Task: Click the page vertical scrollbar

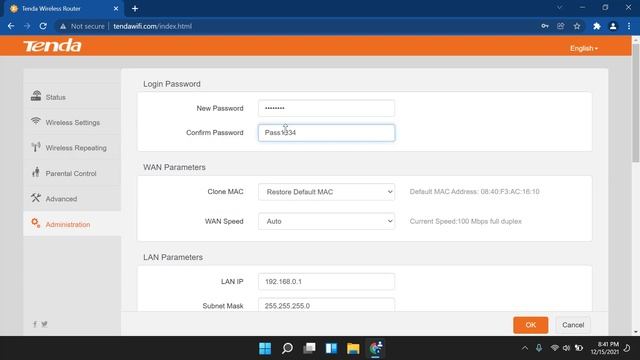Action: tap(636, 103)
